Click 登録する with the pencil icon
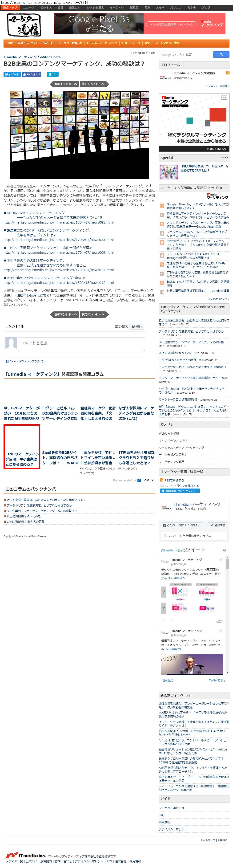 coord(217,525)
